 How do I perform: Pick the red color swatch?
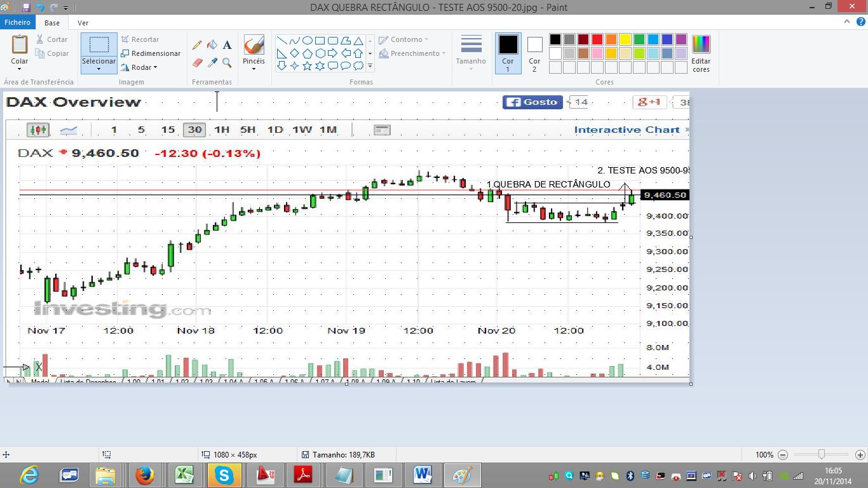tap(597, 39)
